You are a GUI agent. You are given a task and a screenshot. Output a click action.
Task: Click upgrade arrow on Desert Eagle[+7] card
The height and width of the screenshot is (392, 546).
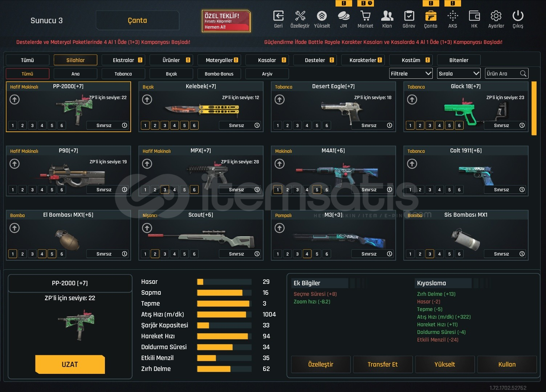[x=280, y=99]
